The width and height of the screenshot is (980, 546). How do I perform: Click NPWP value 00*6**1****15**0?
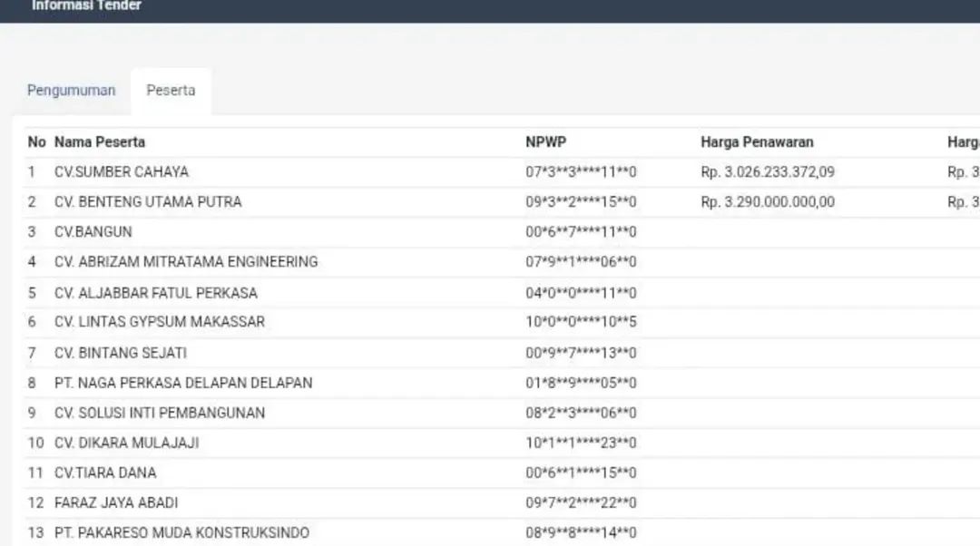[581, 473]
